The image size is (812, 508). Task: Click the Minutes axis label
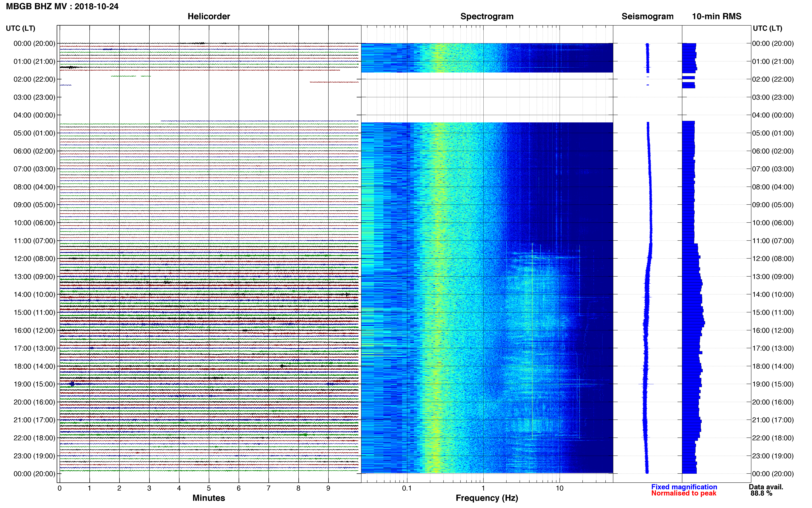[x=209, y=498]
